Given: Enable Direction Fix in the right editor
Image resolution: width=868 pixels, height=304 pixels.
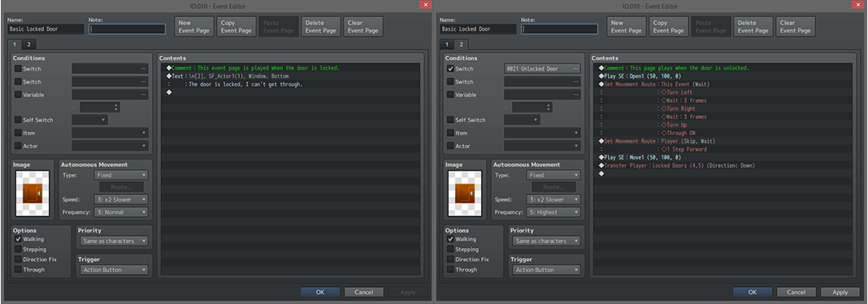Looking at the screenshot, I should (450, 259).
